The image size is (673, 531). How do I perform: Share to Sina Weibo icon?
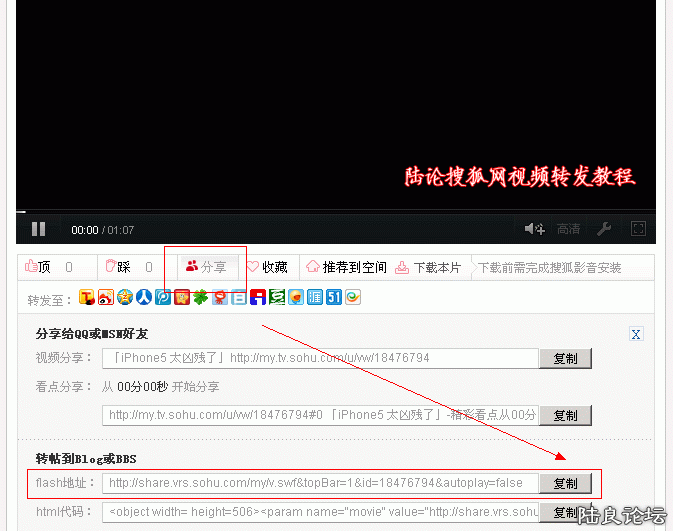pyautogui.click(x=106, y=297)
